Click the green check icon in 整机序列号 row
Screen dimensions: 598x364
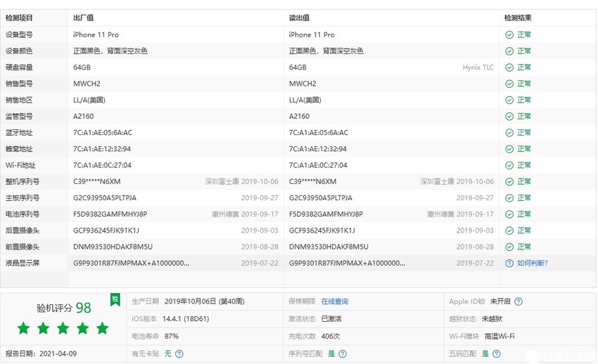509,181
